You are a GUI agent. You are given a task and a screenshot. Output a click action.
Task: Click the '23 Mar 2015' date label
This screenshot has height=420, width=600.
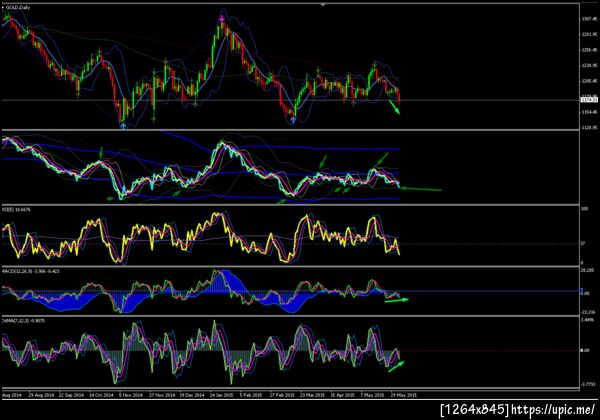click(312, 395)
